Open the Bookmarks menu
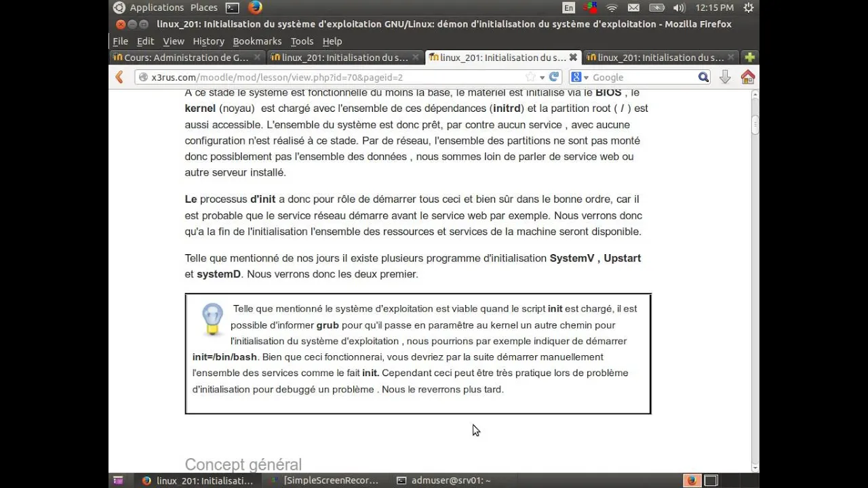This screenshot has width=868, height=488. click(257, 41)
